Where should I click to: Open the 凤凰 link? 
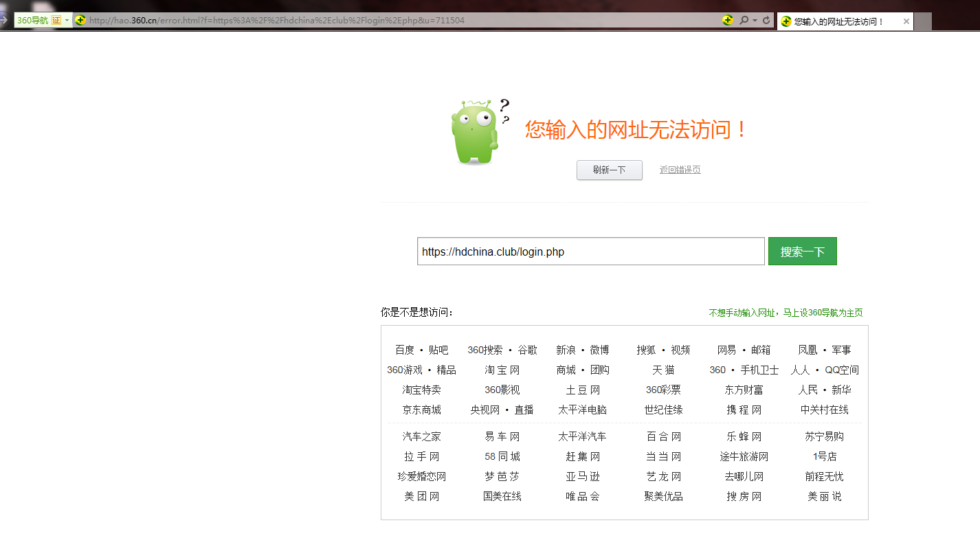coord(808,350)
